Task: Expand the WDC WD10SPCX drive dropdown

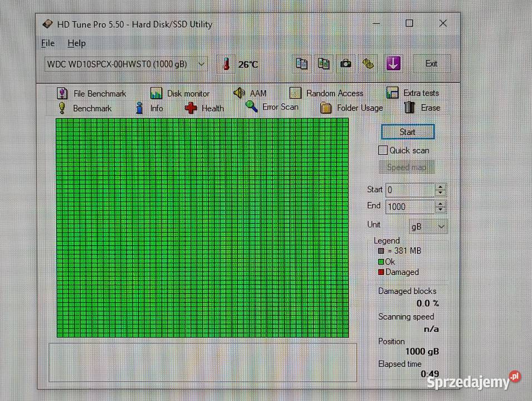Action: 201,64
